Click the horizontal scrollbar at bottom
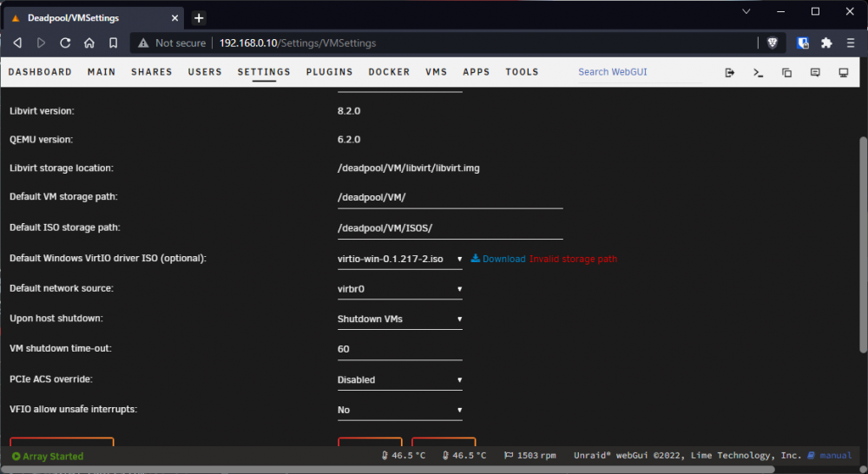The width and height of the screenshot is (868, 474). click(x=387, y=469)
